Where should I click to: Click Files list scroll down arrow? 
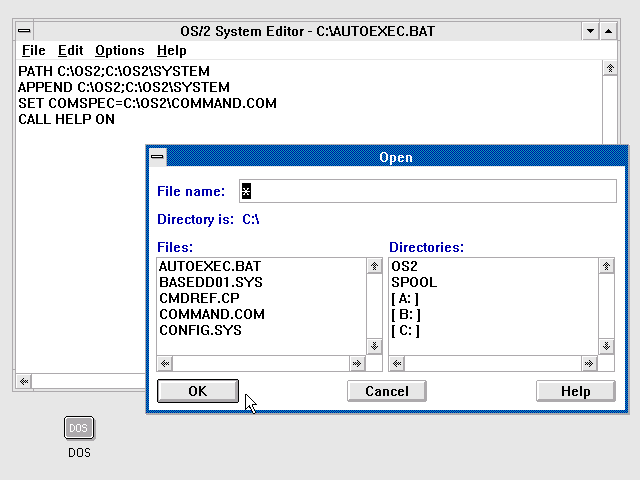point(374,347)
